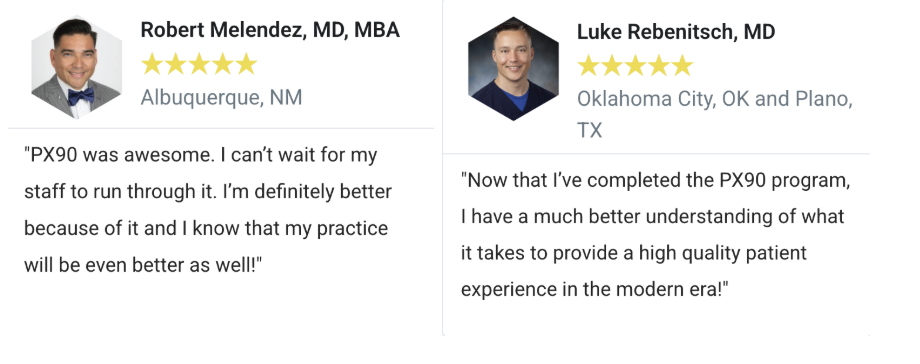Viewport: 920px width, 364px height.
Task: Click the Albuquerque, NM location text
Action: pyautogui.click(x=221, y=97)
